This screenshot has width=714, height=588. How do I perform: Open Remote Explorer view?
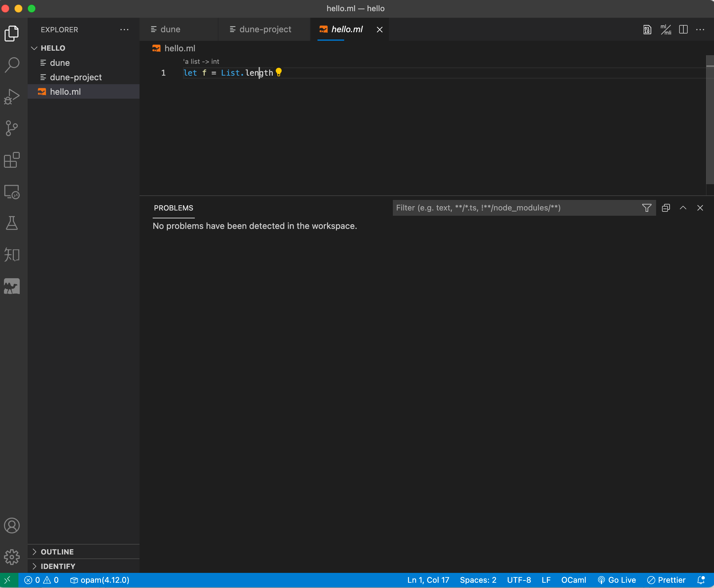point(12,192)
